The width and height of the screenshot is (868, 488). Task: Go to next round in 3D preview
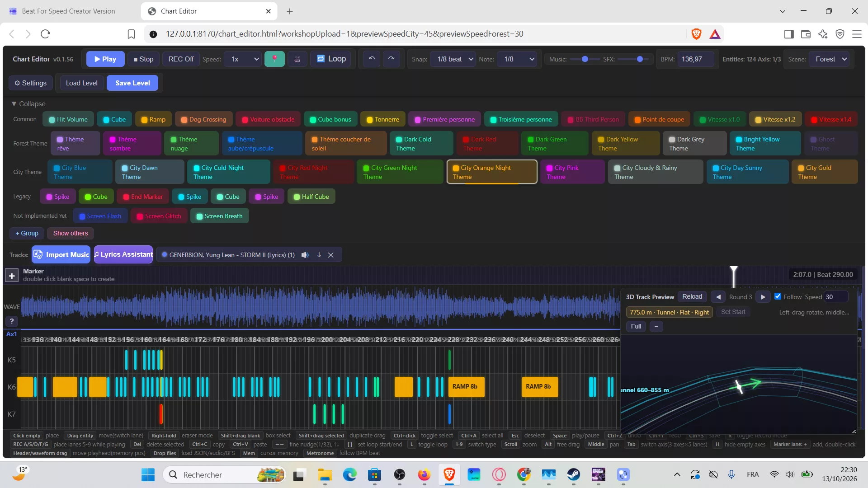click(763, 297)
